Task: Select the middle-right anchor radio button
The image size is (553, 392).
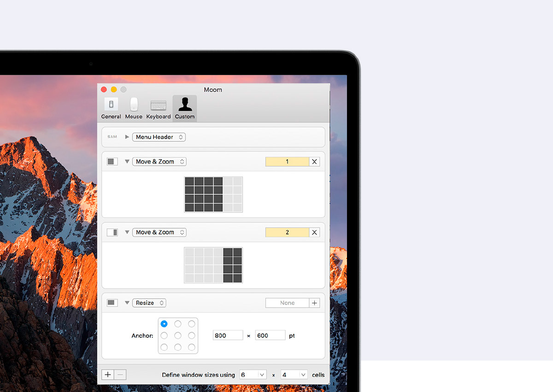Action: pyautogui.click(x=192, y=335)
